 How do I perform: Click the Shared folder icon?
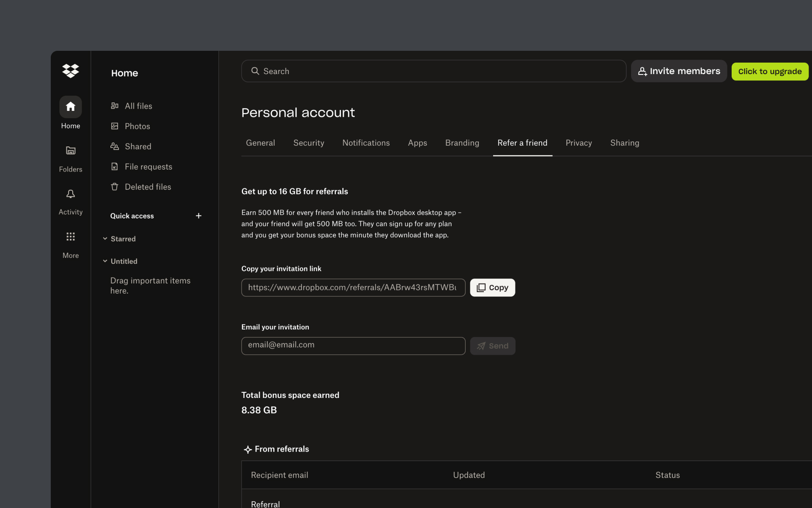click(115, 146)
